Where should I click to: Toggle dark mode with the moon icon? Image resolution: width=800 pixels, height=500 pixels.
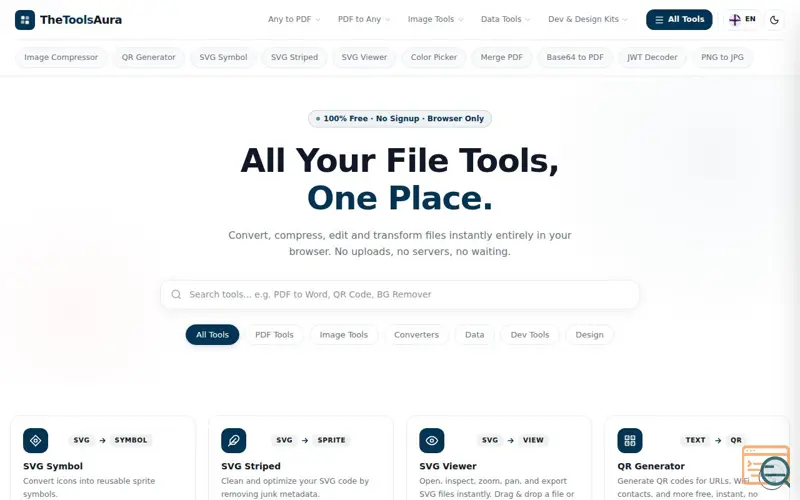(x=774, y=20)
